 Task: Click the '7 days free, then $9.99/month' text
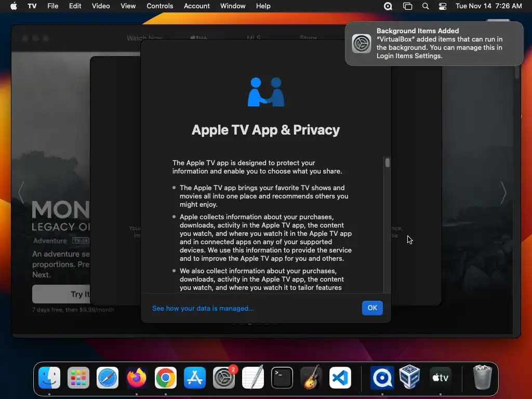click(x=73, y=310)
